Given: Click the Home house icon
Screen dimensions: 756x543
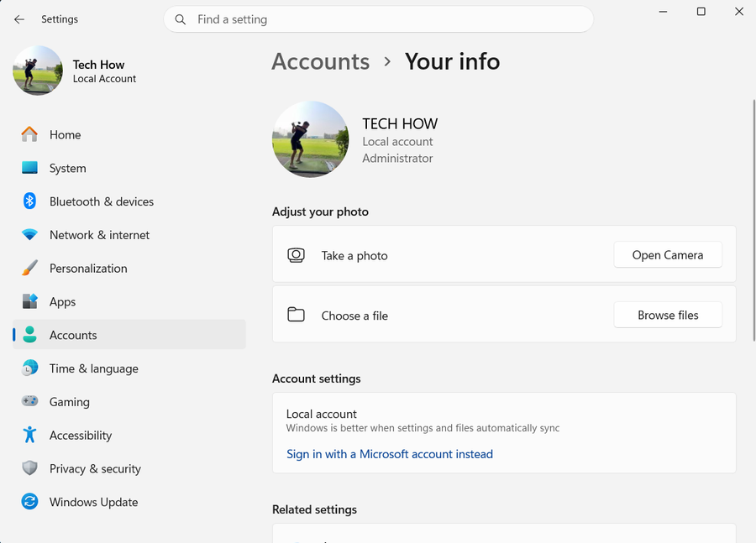Looking at the screenshot, I should [29, 134].
